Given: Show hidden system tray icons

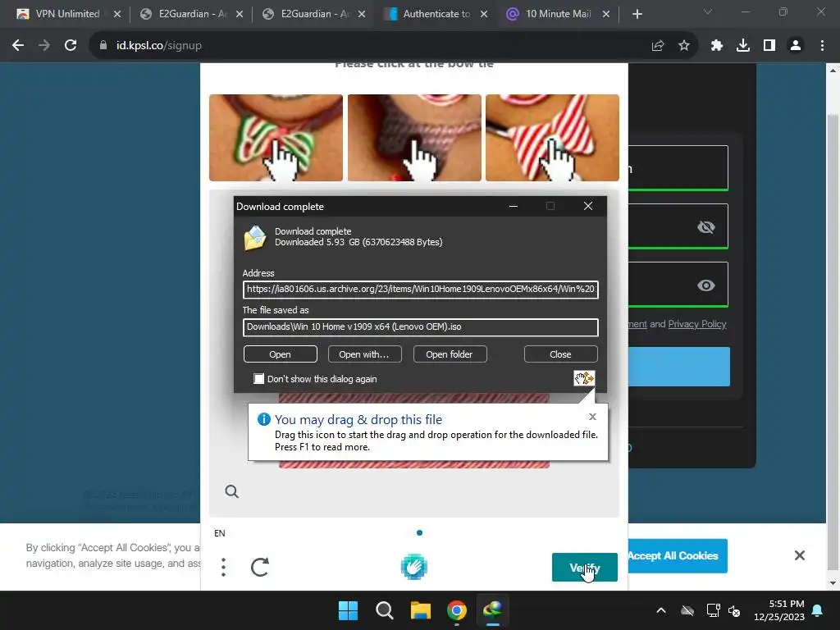Looking at the screenshot, I should tap(661, 610).
